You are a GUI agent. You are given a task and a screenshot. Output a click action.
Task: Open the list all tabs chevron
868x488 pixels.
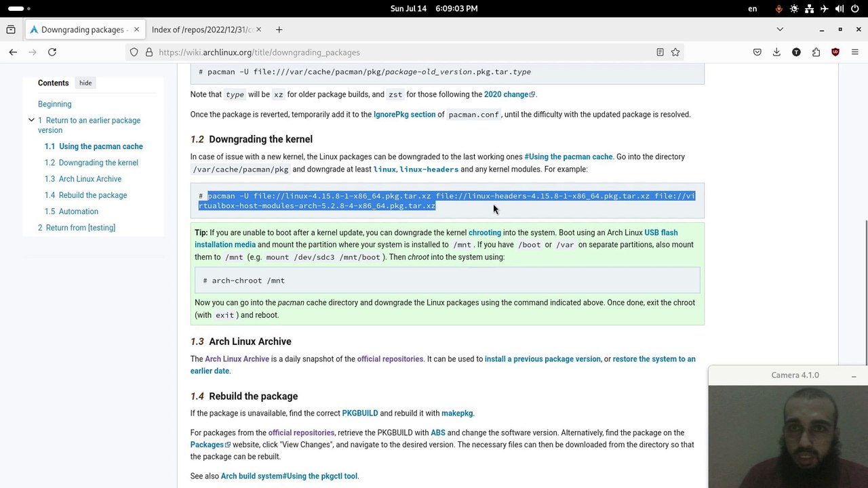pos(780,30)
